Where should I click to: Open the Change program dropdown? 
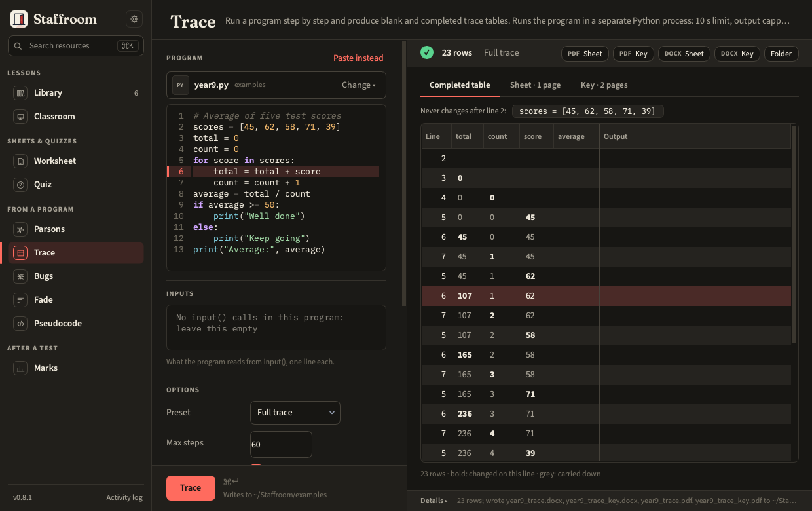(359, 85)
